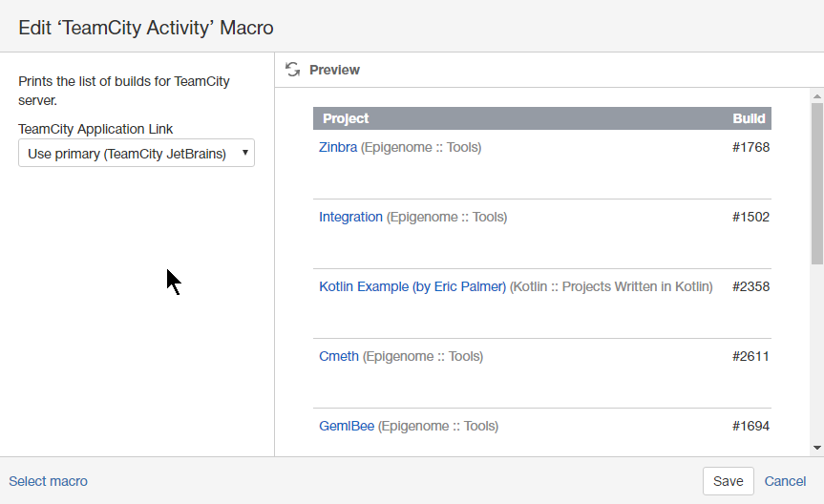Screen dimensions: 824x504
Task: Click the scrollbar down arrow
Action: point(816,447)
